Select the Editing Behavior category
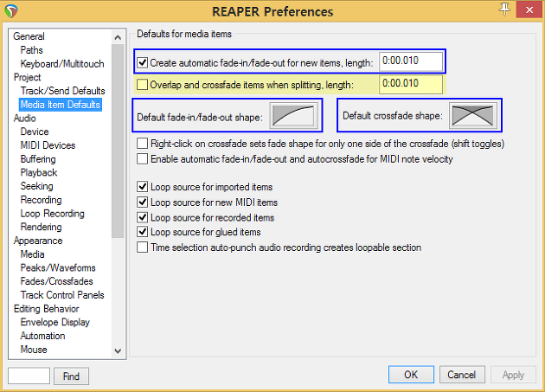The width and height of the screenshot is (545, 392). click(x=46, y=309)
